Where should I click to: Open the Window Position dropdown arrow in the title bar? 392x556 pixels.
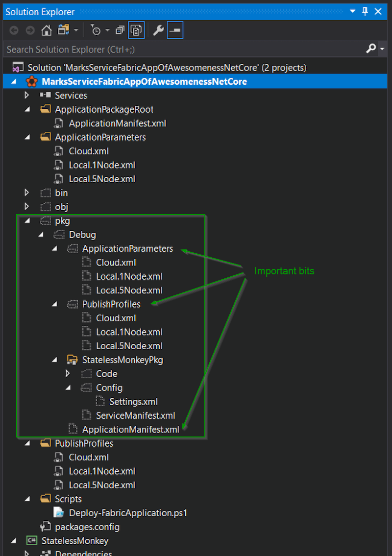[x=353, y=12]
